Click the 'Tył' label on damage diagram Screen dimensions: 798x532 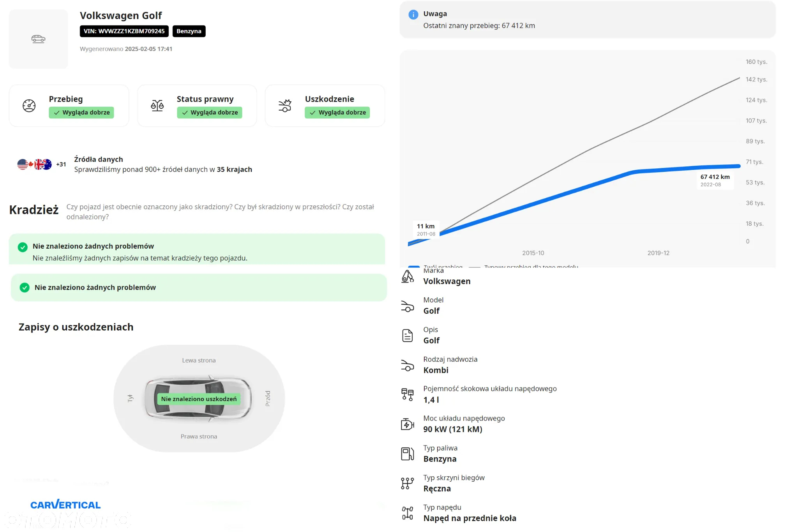point(131,398)
